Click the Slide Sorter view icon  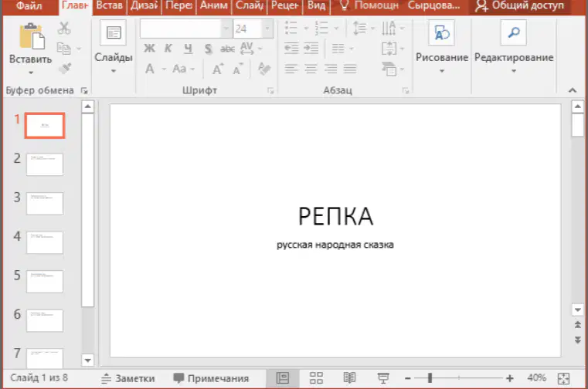tap(316, 378)
